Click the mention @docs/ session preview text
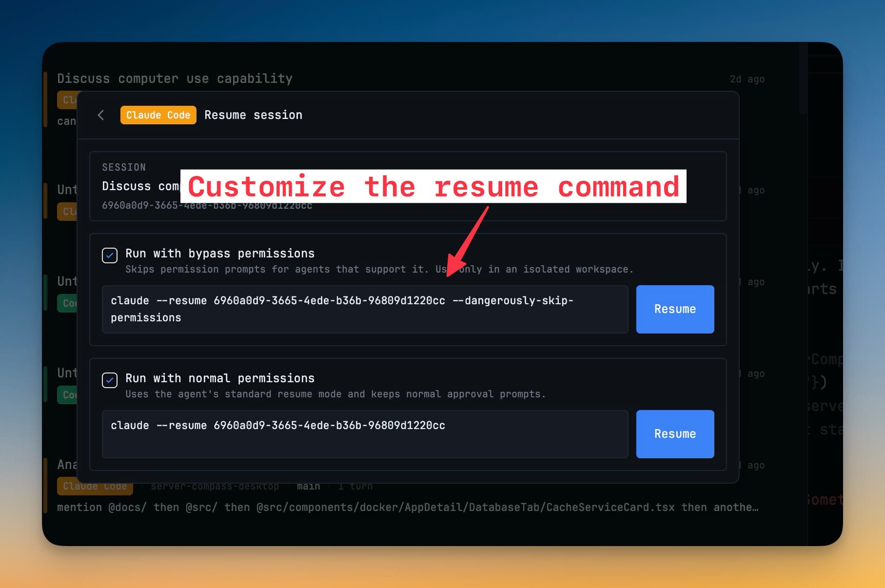The width and height of the screenshot is (885, 588). coord(408,507)
